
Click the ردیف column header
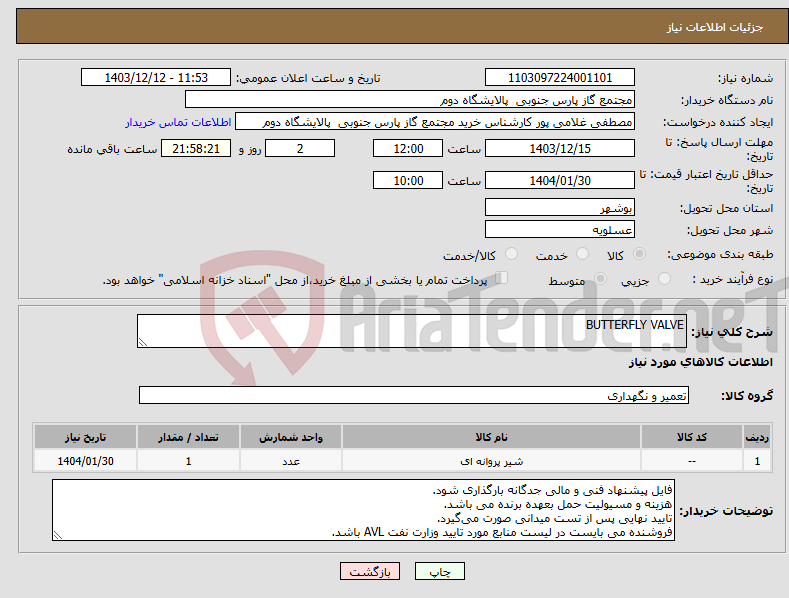tap(757, 437)
